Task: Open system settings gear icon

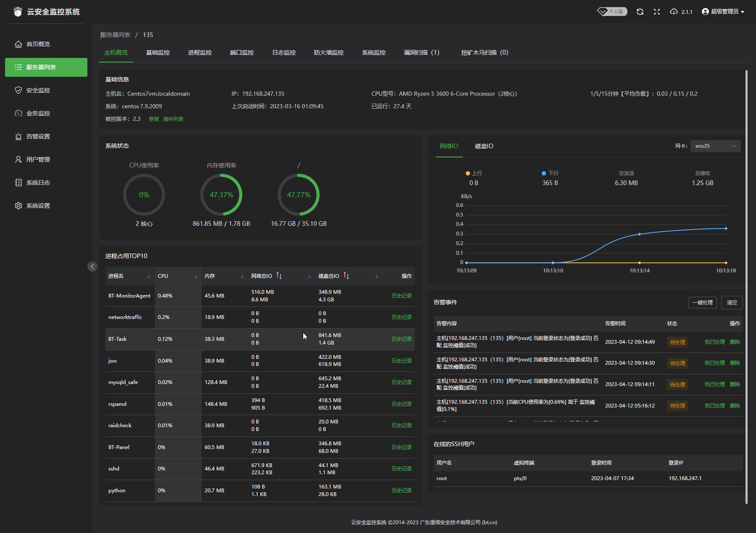Action: coord(18,206)
